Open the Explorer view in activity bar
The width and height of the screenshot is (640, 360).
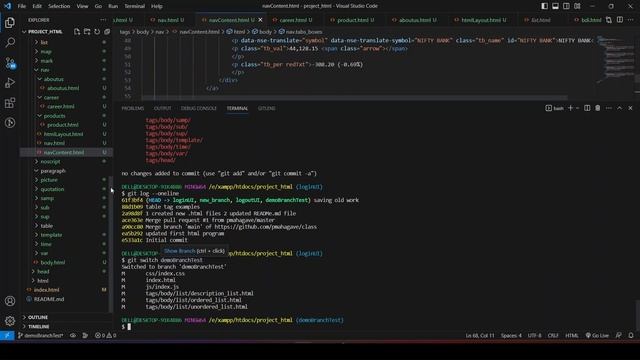(10, 22)
